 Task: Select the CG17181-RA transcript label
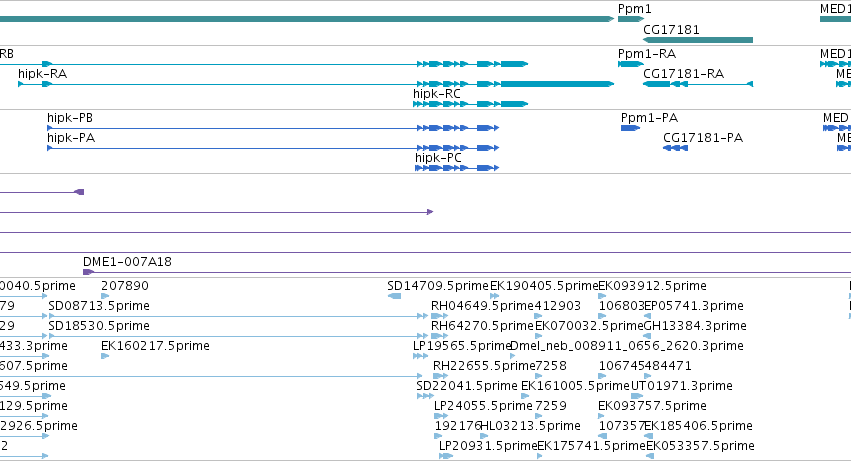[684, 73]
